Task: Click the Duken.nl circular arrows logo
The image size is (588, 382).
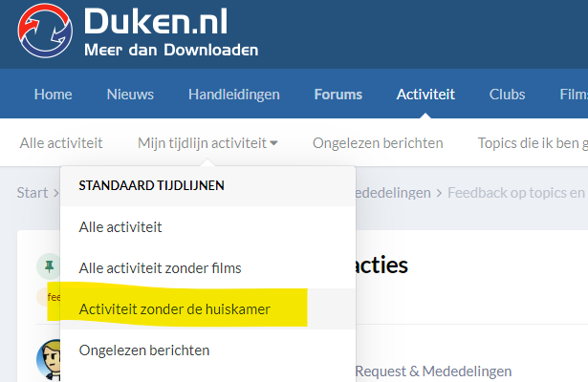Action: tap(45, 32)
